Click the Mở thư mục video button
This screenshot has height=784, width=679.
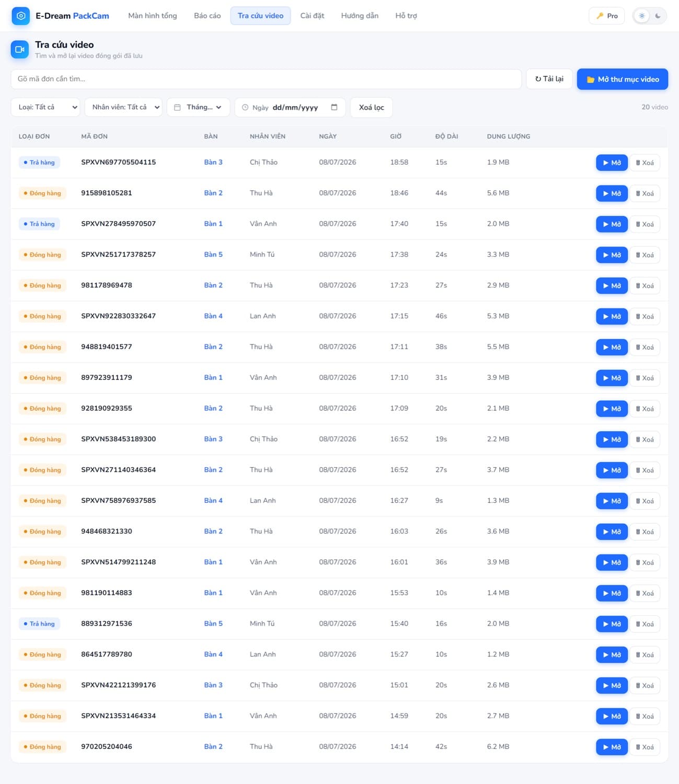pos(623,79)
